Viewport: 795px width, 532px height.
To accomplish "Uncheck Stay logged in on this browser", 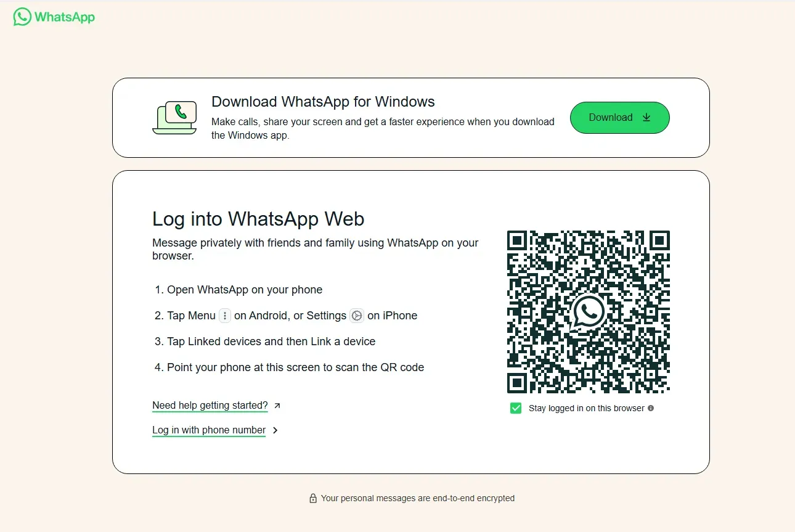I will (x=516, y=408).
